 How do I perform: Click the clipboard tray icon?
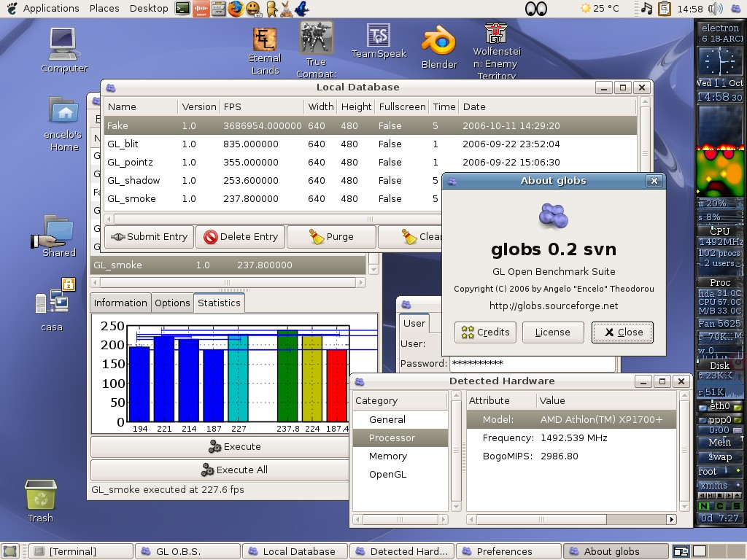(664, 8)
